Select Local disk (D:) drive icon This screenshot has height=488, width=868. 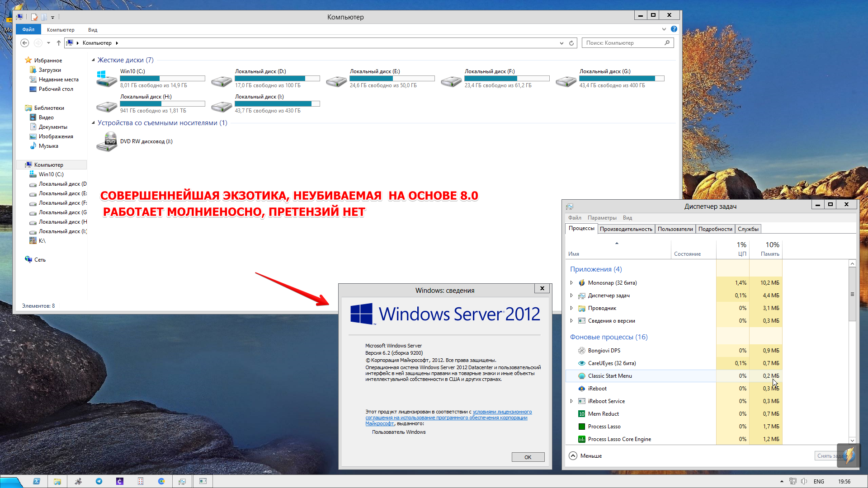tap(222, 81)
